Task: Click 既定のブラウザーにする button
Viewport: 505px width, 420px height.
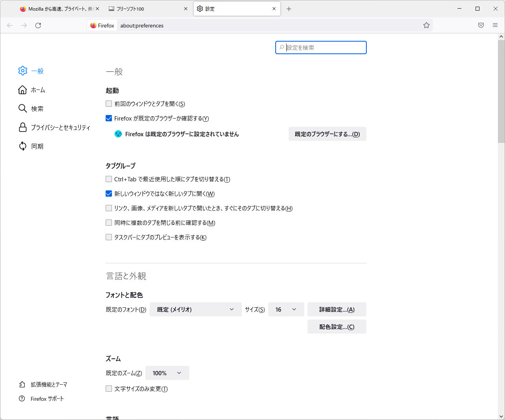Action: pyautogui.click(x=328, y=134)
